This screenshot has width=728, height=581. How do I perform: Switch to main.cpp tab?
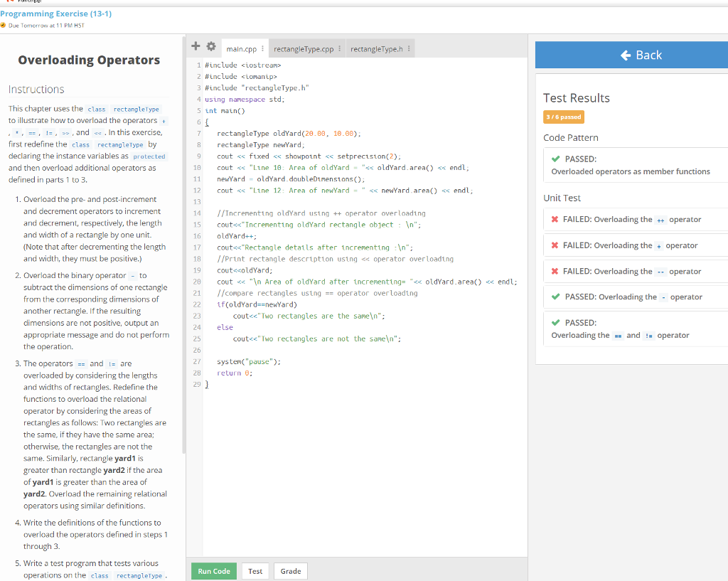[x=242, y=49]
